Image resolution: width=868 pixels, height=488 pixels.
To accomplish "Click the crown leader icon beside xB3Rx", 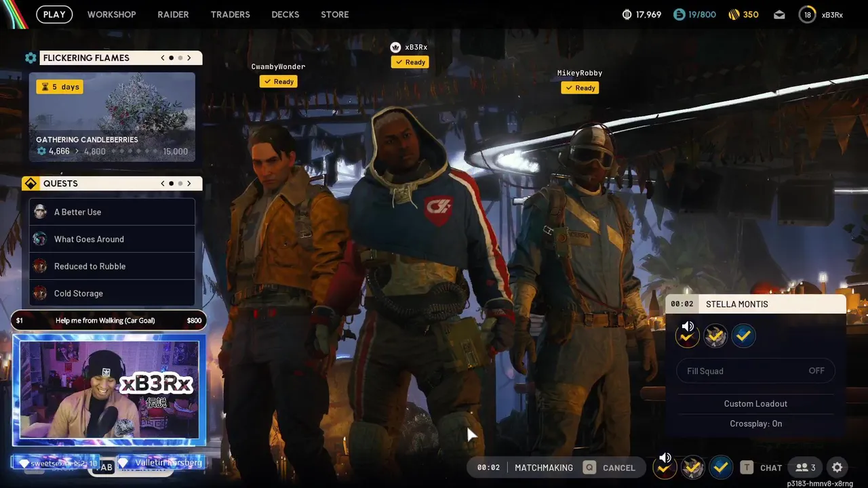I will coord(395,47).
